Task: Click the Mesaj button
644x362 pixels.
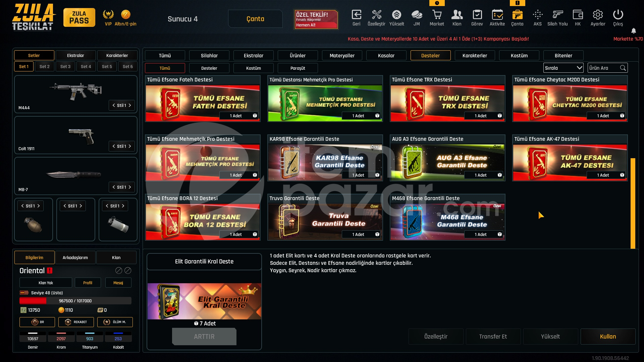Action: (x=118, y=283)
